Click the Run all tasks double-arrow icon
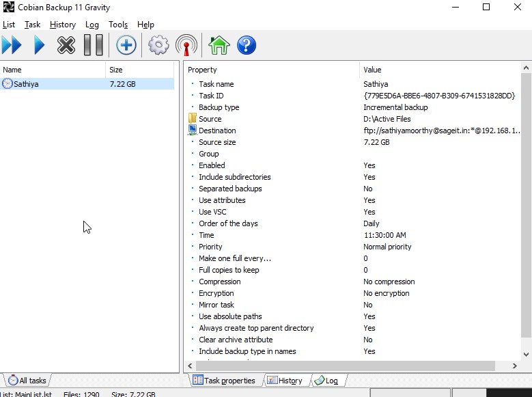The width and height of the screenshot is (532, 397). tap(12, 46)
